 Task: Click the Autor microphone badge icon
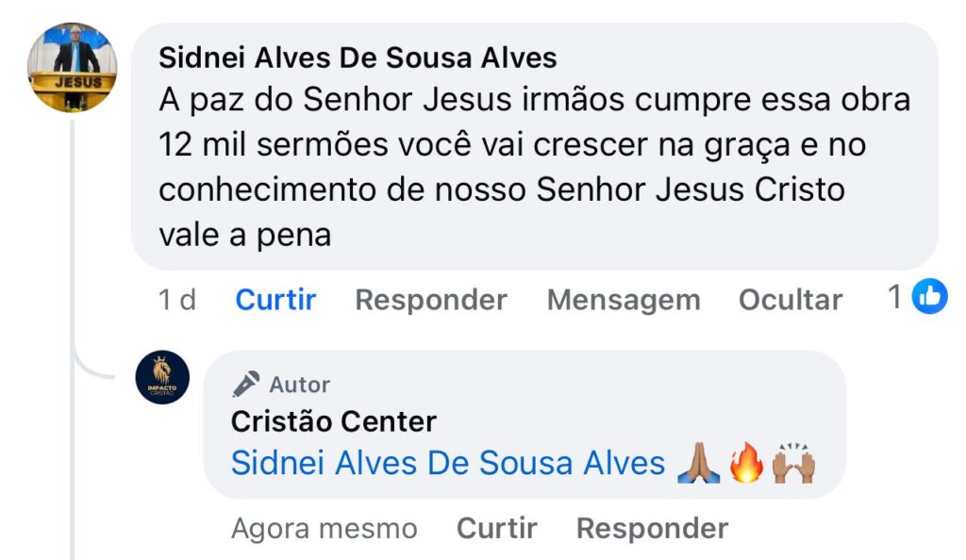pyautogui.click(x=246, y=385)
